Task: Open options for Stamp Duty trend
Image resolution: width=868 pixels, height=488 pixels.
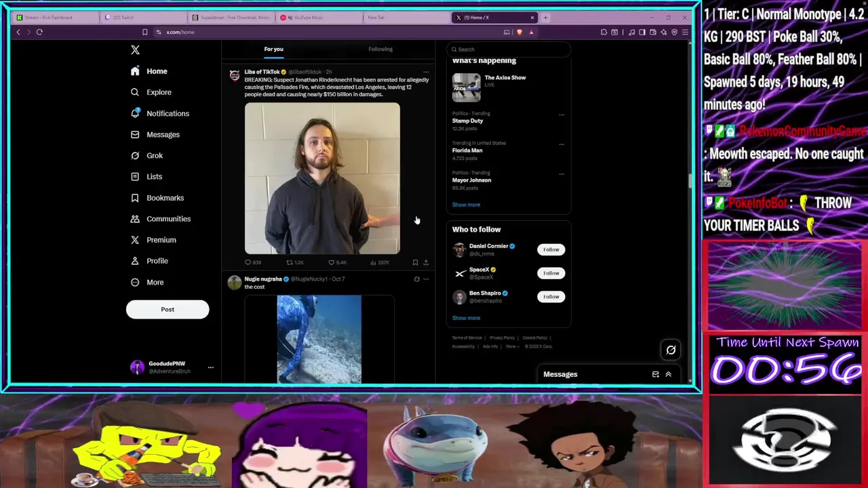Action: click(561, 115)
